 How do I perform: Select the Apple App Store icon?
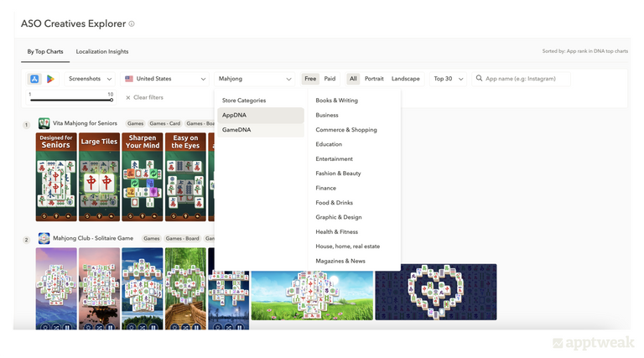pyautogui.click(x=34, y=79)
